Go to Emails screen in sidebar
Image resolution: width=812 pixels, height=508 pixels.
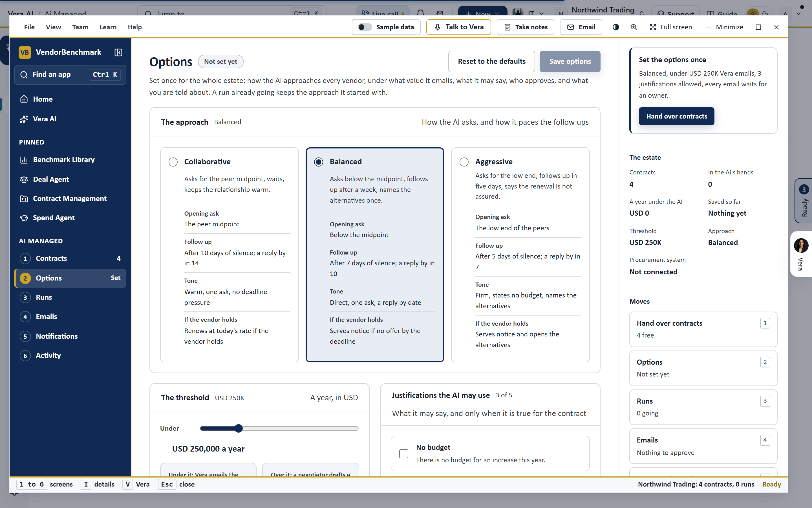[x=70, y=316]
